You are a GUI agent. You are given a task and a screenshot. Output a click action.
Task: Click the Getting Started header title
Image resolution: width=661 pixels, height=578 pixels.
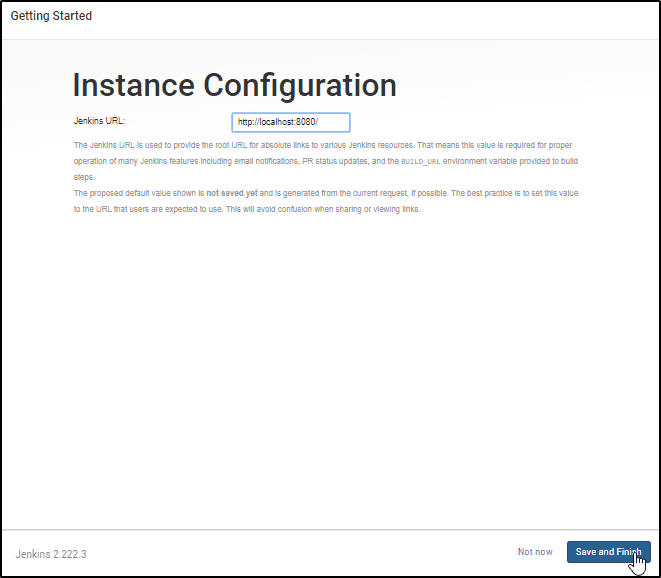pyautogui.click(x=51, y=16)
